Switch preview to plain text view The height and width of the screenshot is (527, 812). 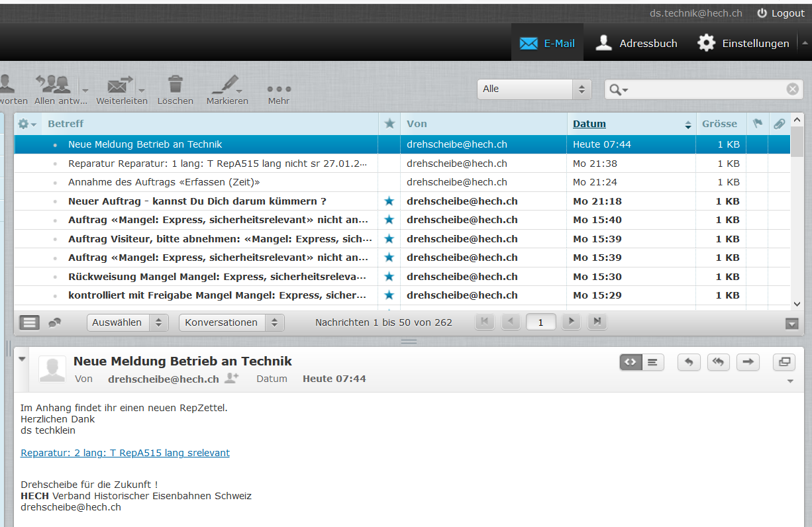[653, 362]
